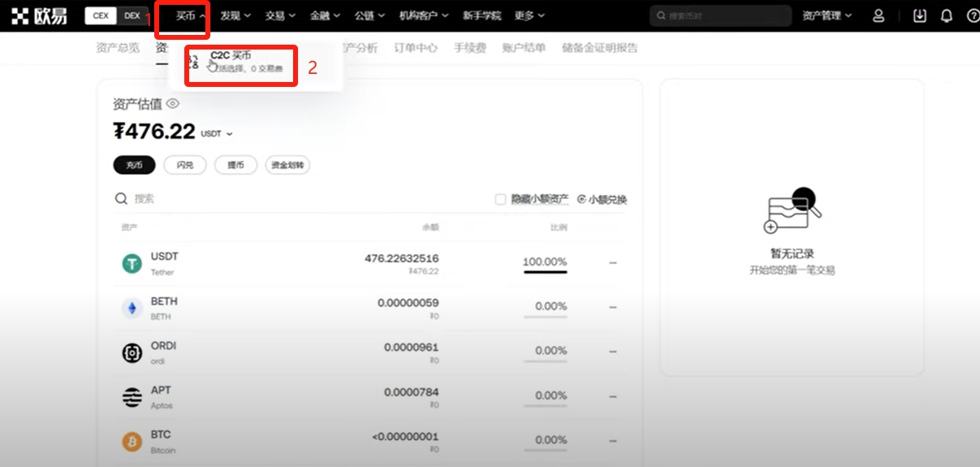Open the BTC row more options
Image resolution: width=980 pixels, height=467 pixels.
tap(613, 441)
